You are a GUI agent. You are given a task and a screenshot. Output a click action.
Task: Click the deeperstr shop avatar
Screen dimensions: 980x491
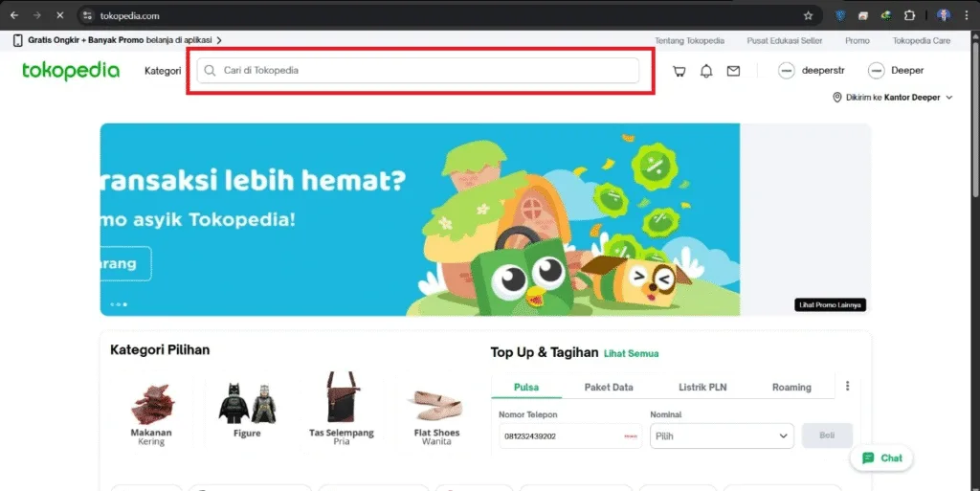787,71
